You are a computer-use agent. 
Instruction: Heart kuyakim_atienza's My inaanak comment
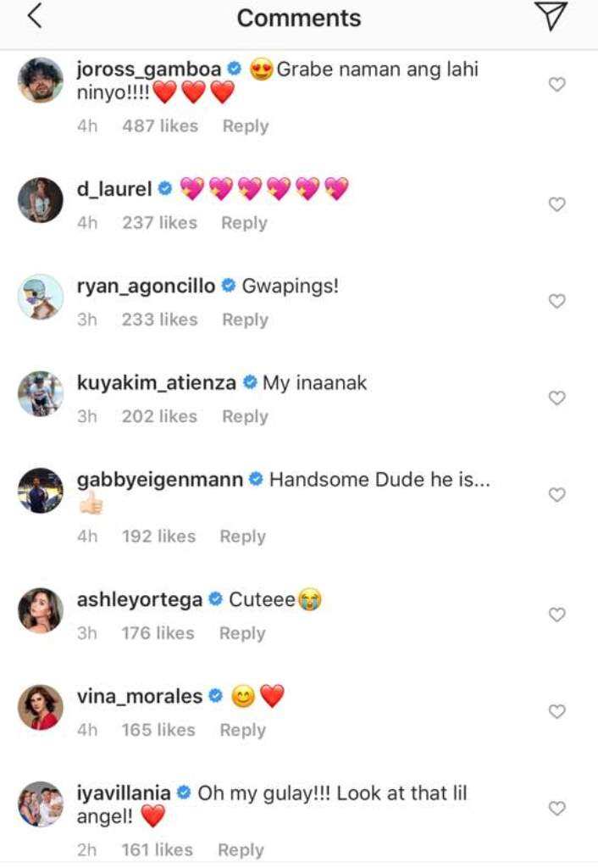(x=557, y=398)
